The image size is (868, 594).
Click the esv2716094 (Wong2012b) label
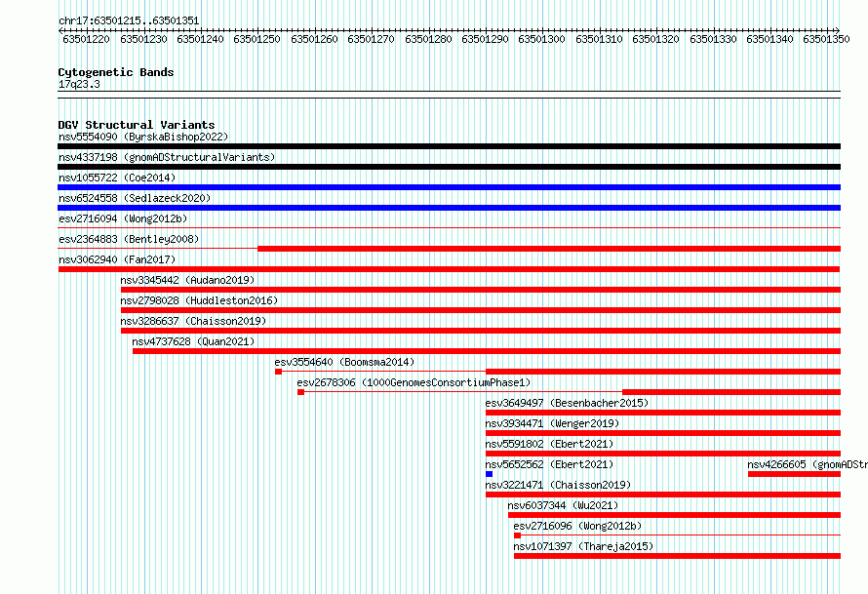coord(123,218)
